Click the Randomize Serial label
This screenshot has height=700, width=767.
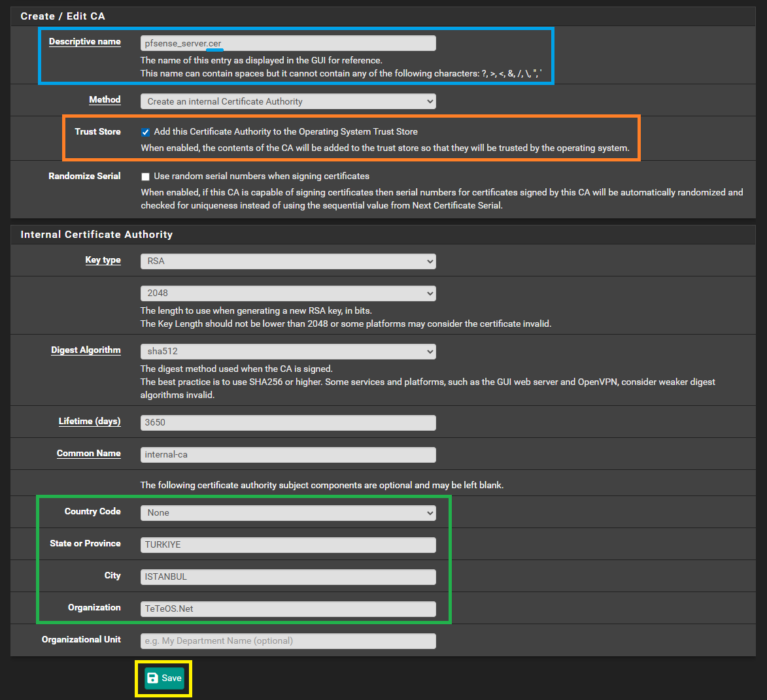click(x=84, y=176)
